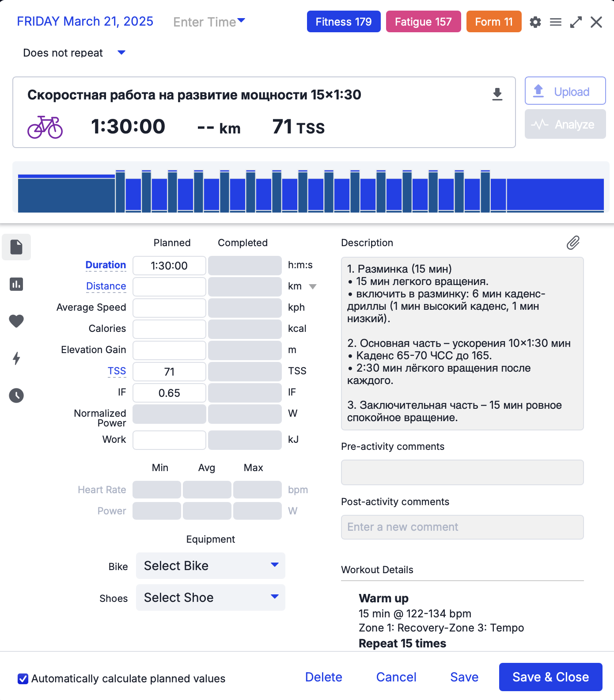Open the bar chart sidebar tab
The image size is (614, 700).
click(x=16, y=284)
